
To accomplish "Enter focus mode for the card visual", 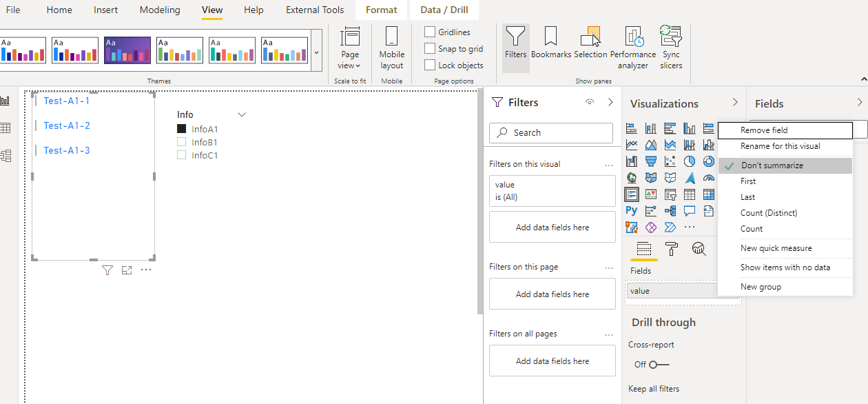I will coord(126,270).
